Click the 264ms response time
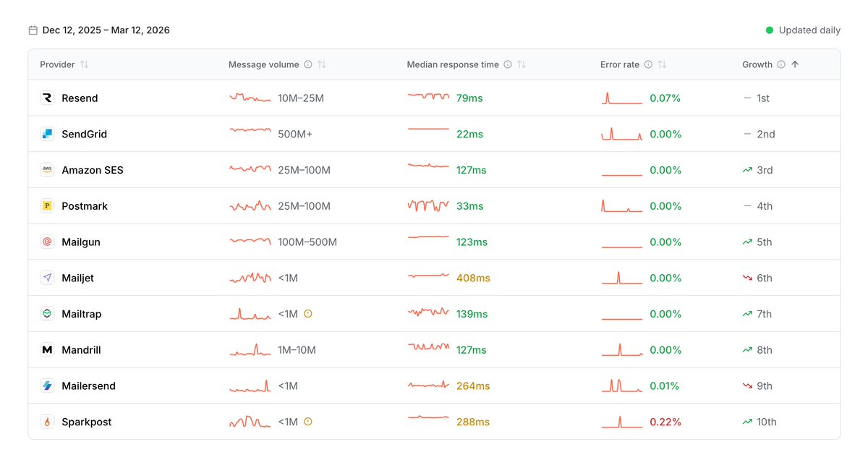Screen dimensions: 868x468 473,386
